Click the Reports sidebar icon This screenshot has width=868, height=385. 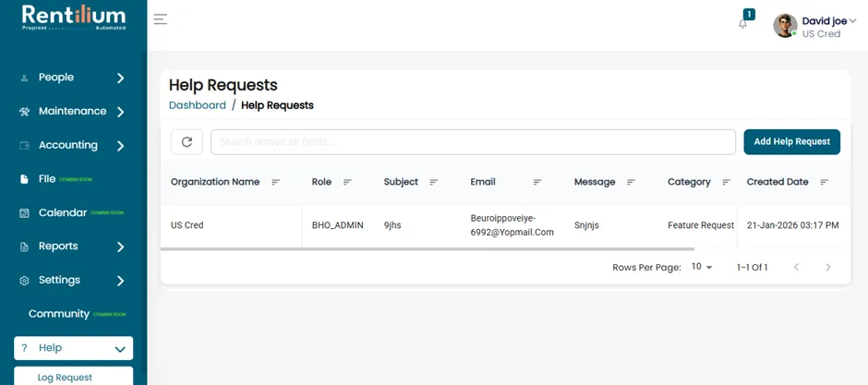pos(24,247)
